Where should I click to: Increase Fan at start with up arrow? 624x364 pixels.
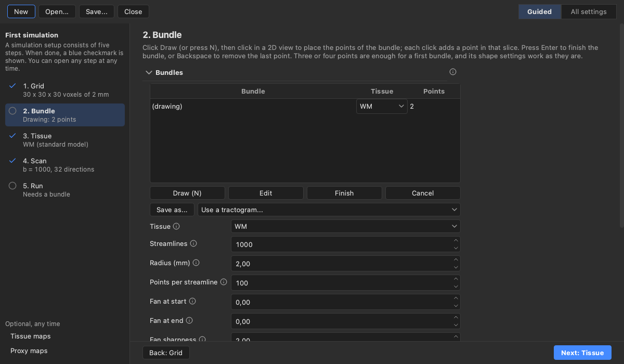coord(456,298)
